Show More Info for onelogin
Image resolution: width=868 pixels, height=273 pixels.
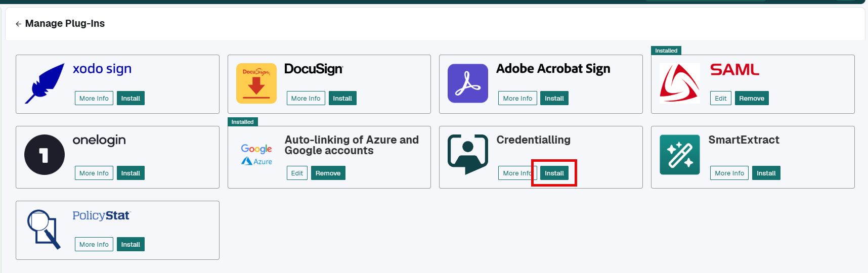pyautogui.click(x=94, y=173)
